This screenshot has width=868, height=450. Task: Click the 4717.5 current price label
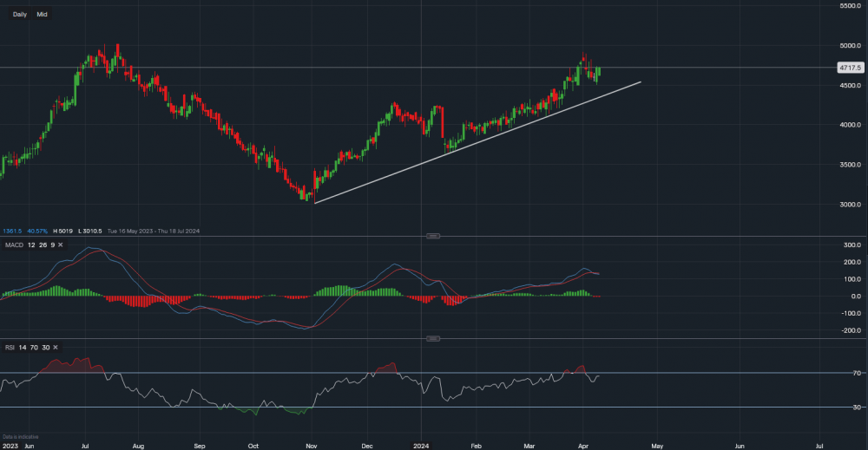point(847,68)
